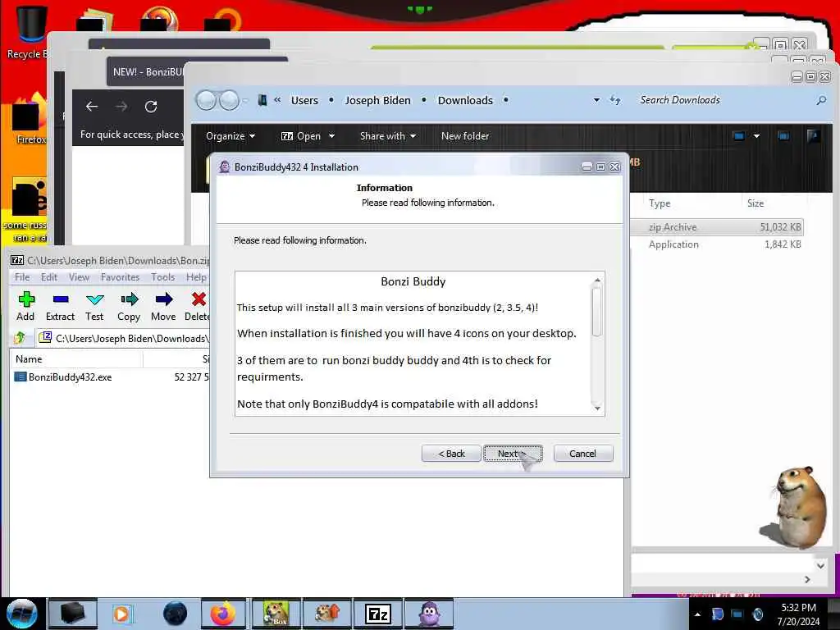Screen dimensions: 840x630
Task: Sort by the Size column header
Action: (x=756, y=203)
